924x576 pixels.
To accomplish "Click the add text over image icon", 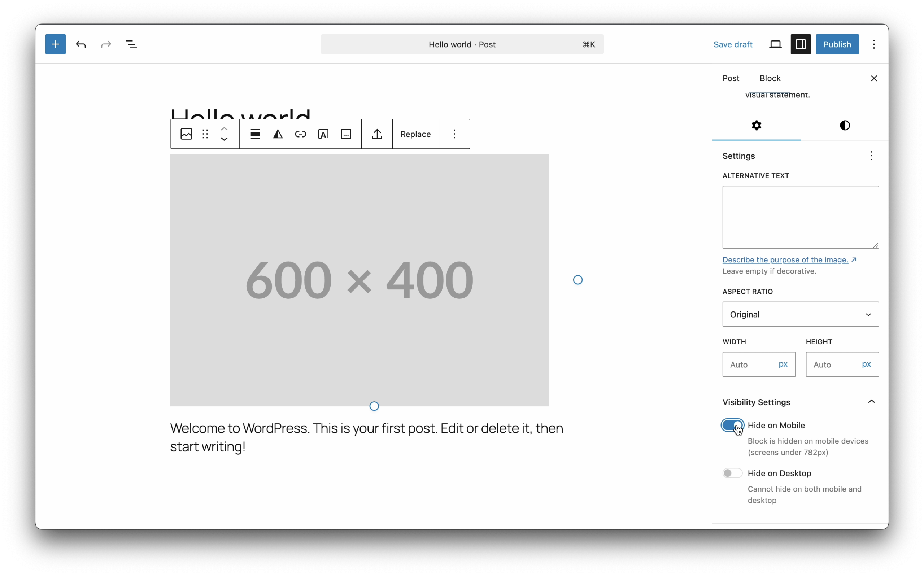I will (x=323, y=134).
